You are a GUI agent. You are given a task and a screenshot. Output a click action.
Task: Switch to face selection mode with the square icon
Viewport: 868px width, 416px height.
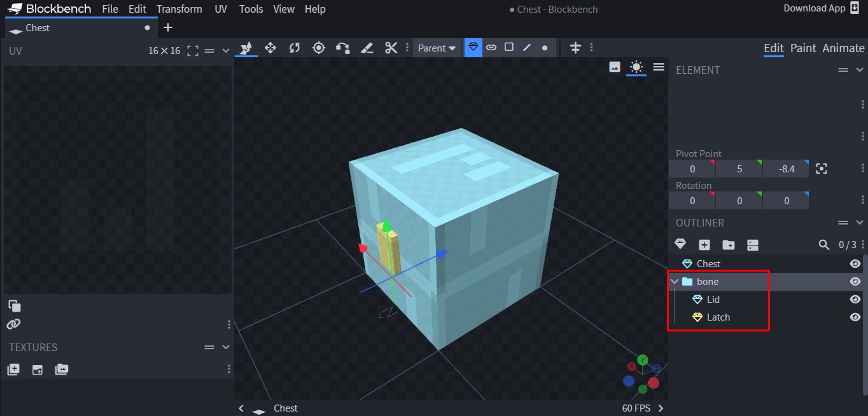tap(509, 47)
